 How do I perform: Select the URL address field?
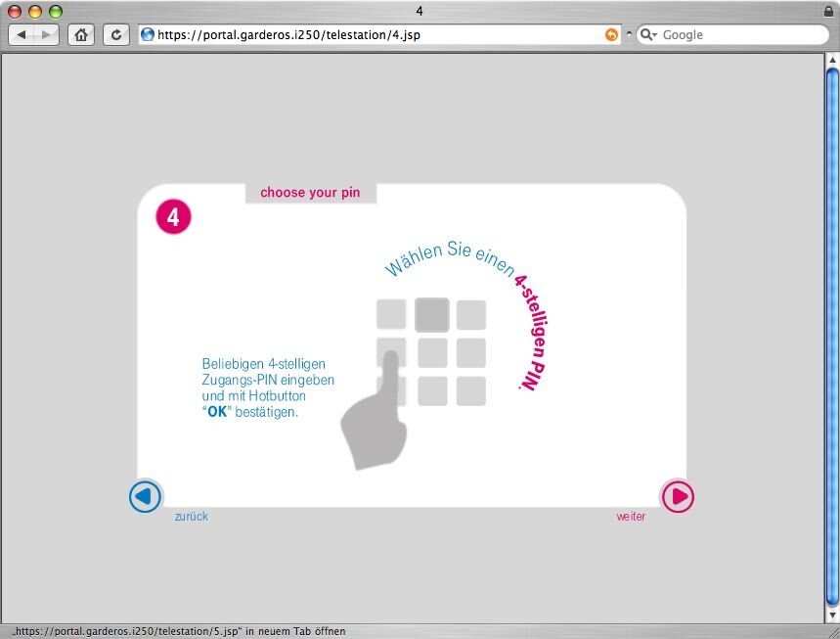click(377, 35)
